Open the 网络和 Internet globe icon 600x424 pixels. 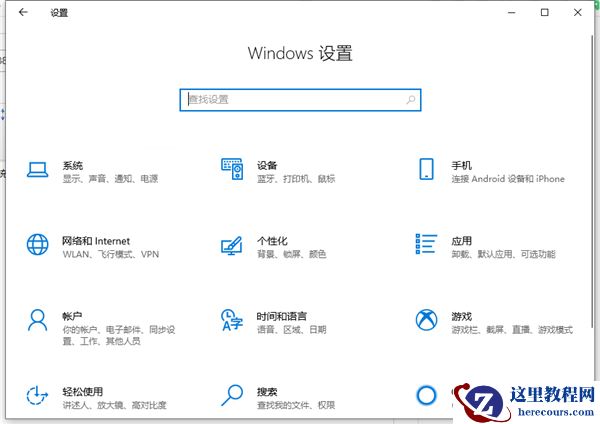pyautogui.click(x=38, y=244)
